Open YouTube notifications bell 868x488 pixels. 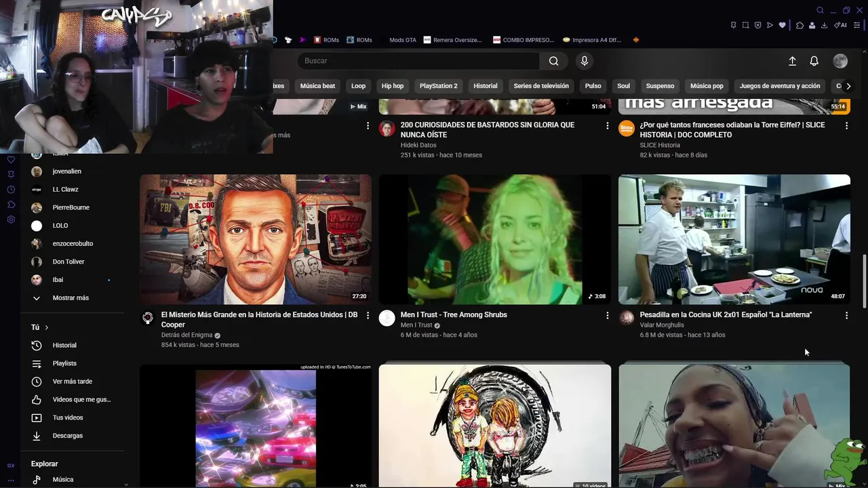point(814,61)
